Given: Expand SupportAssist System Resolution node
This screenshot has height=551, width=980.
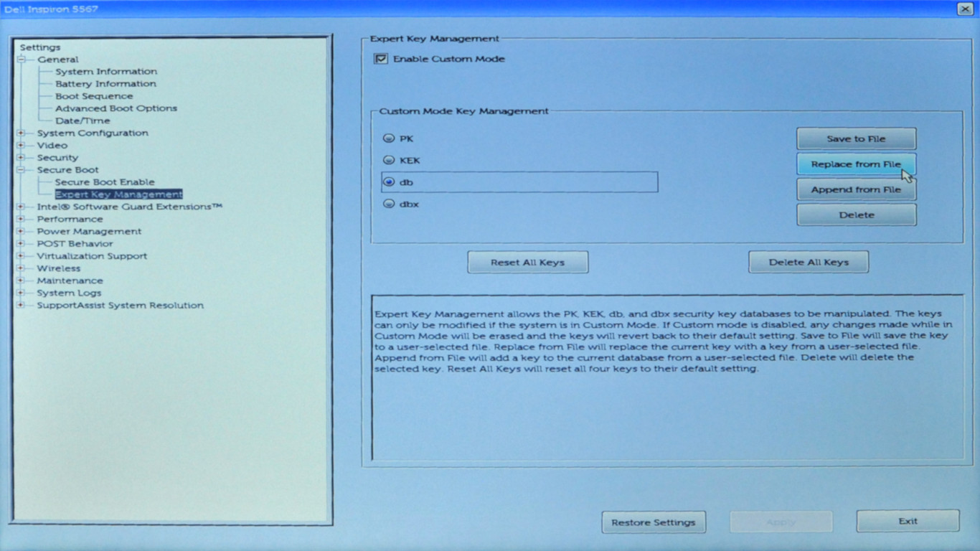Looking at the screenshot, I should [21, 305].
